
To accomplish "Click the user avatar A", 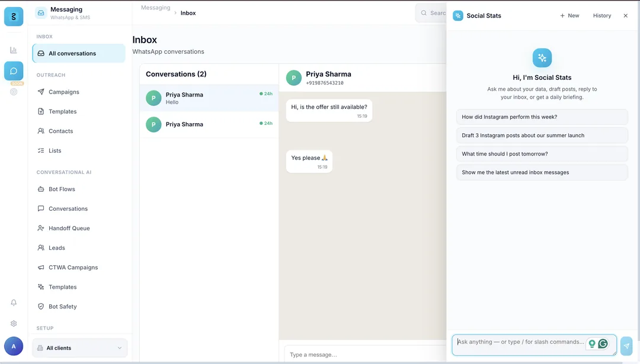I will 14,346.
